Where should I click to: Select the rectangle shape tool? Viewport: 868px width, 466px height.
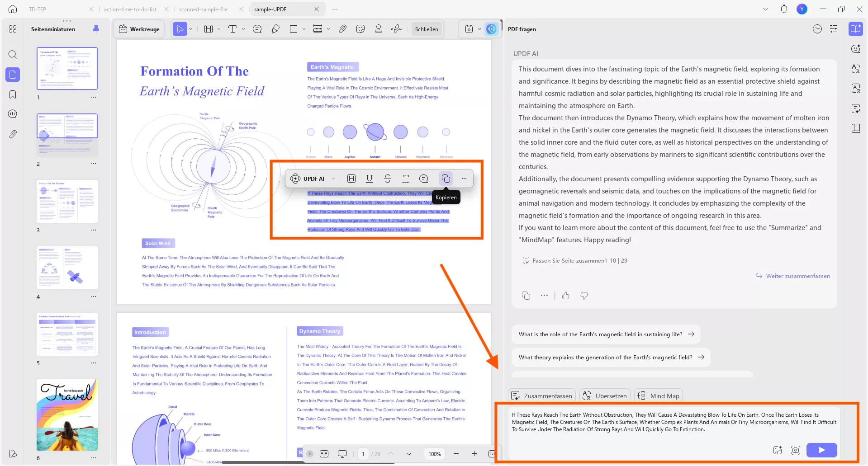click(294, 29)
